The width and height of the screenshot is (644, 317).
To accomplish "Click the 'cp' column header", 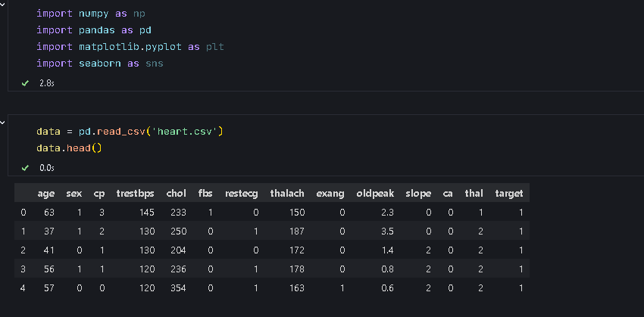I will (x=99, y=194).
